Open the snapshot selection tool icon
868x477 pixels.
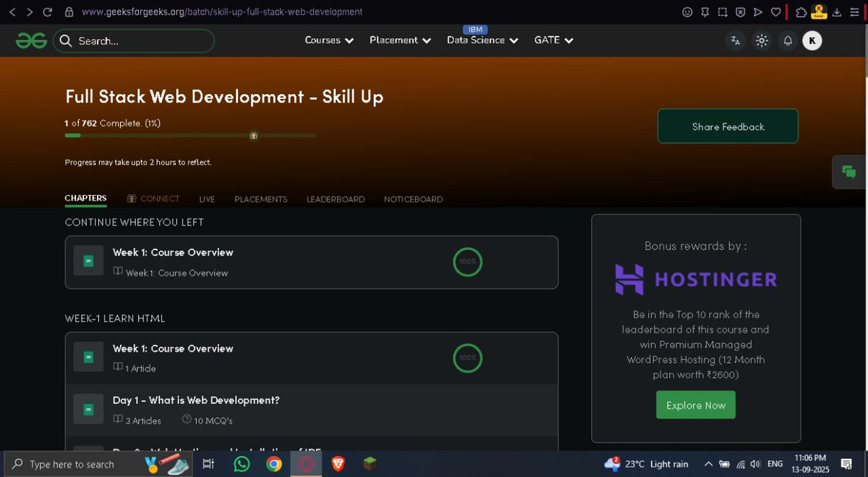coord(723,12)
